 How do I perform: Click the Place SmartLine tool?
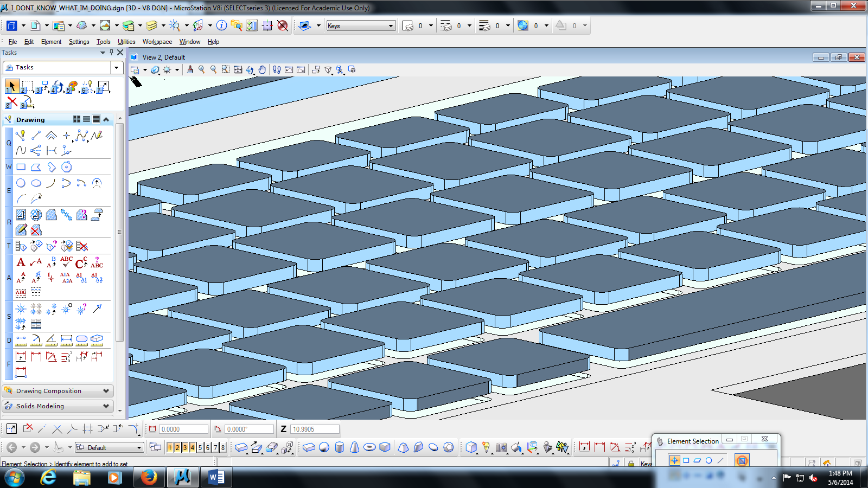(x=21, y=136)
